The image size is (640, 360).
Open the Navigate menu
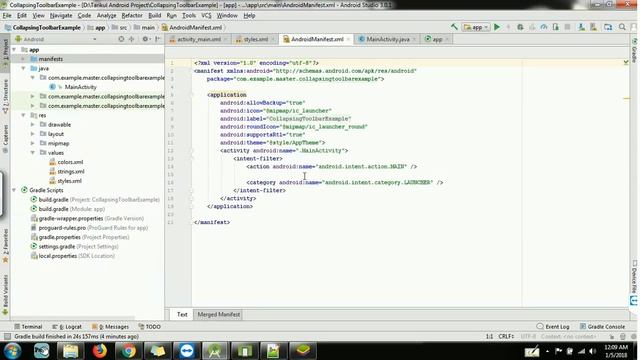(61, 16)
